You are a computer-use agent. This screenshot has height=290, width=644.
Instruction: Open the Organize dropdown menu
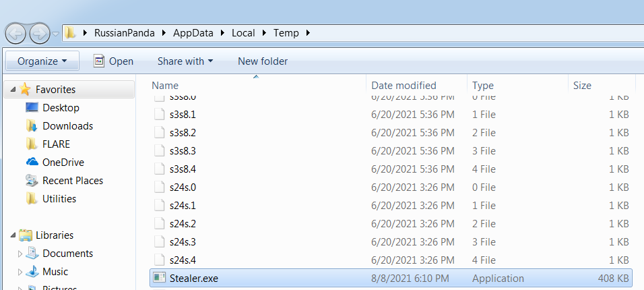tap(42, 61)
